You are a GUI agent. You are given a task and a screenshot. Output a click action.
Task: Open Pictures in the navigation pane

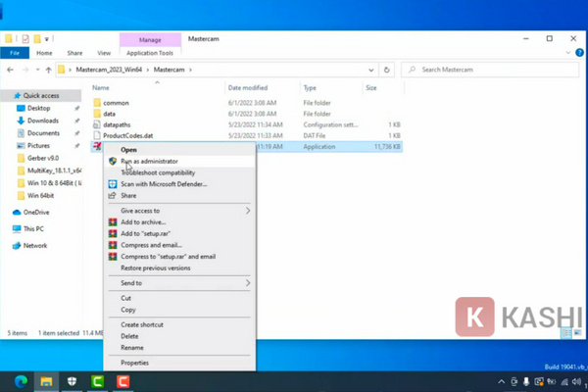click(38, 146)
